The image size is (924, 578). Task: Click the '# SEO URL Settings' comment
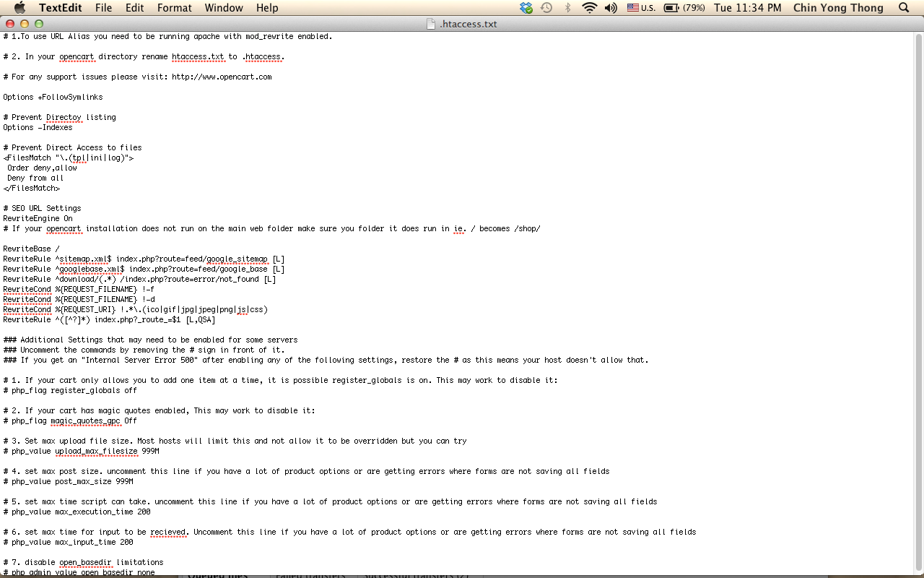(42, 208)
